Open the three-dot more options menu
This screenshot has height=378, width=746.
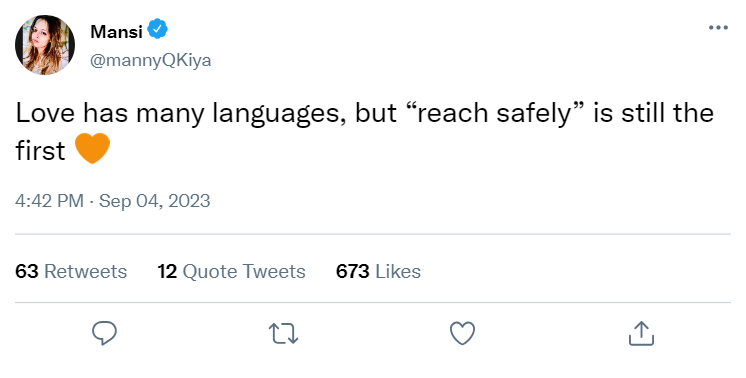[x=718, y=28]
